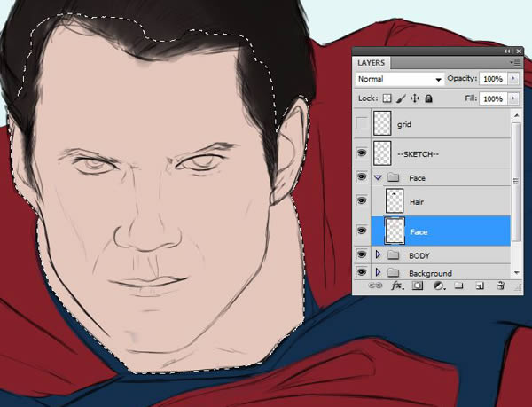Lock all layer attributes

point(429,98)
